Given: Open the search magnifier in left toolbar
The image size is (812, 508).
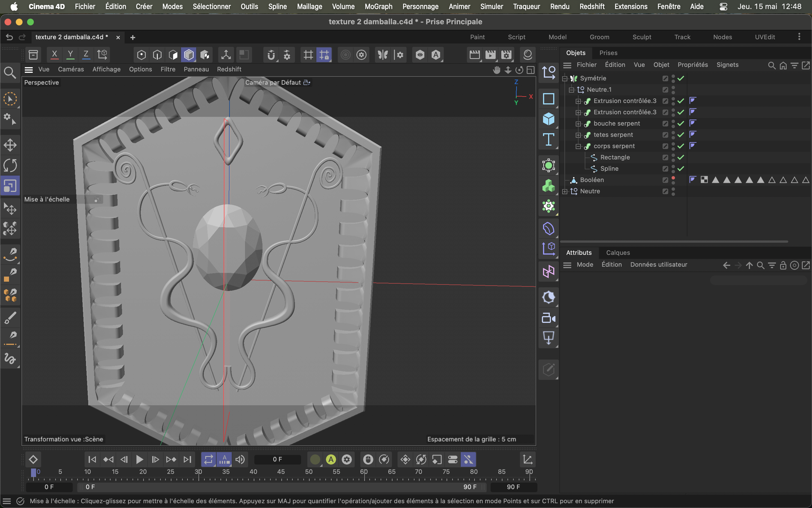Looking at the screenshot, I should point(10,72).
